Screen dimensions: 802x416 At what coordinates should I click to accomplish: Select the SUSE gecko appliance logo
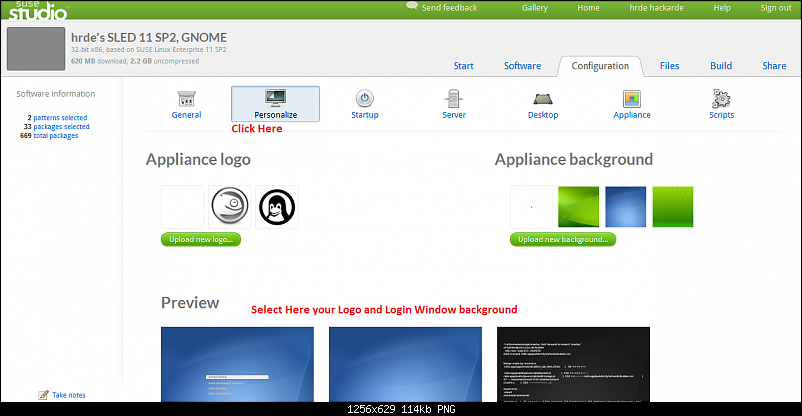point(229,207)
